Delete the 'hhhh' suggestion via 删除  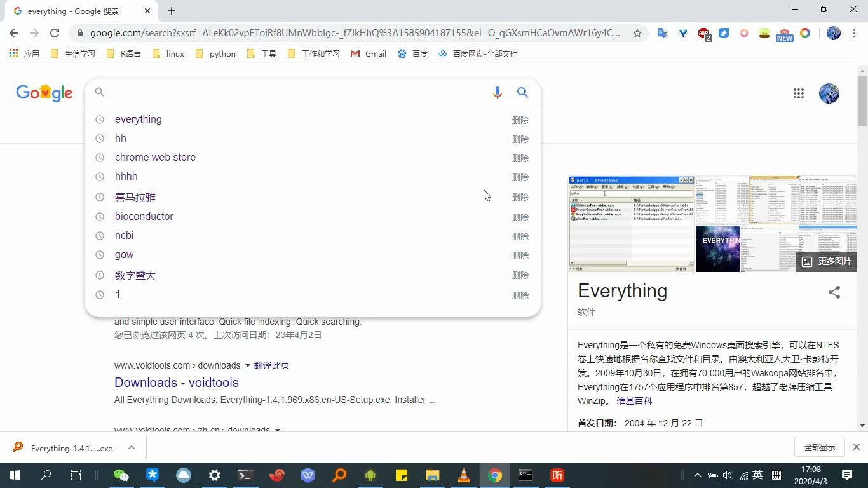tap(520, 177)
